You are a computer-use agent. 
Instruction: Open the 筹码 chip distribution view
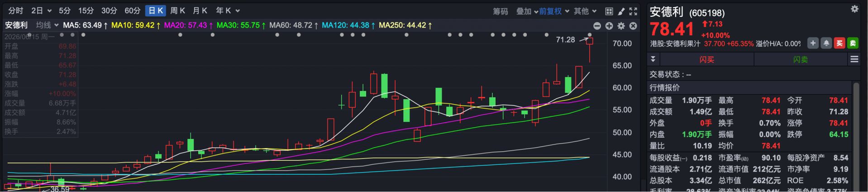coord(501,11)
